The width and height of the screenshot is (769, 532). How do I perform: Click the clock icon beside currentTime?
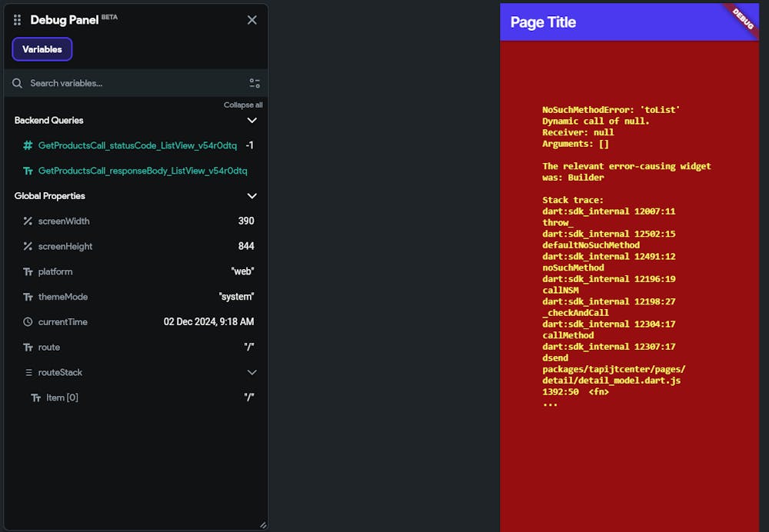[x=28, y=322]
